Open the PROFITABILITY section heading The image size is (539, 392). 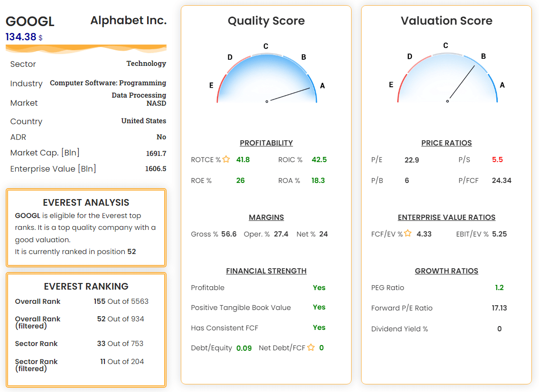pyautogui.click(x=266, y=143)
